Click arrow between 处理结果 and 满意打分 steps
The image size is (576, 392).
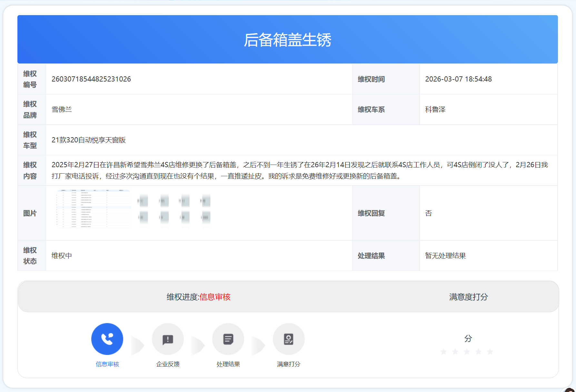[x=258, y=346]
